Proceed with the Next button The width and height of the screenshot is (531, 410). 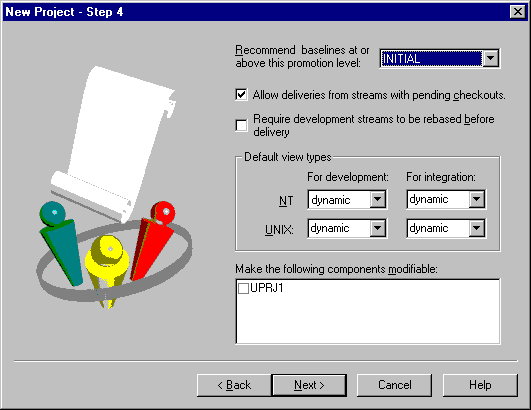(309, 385)
